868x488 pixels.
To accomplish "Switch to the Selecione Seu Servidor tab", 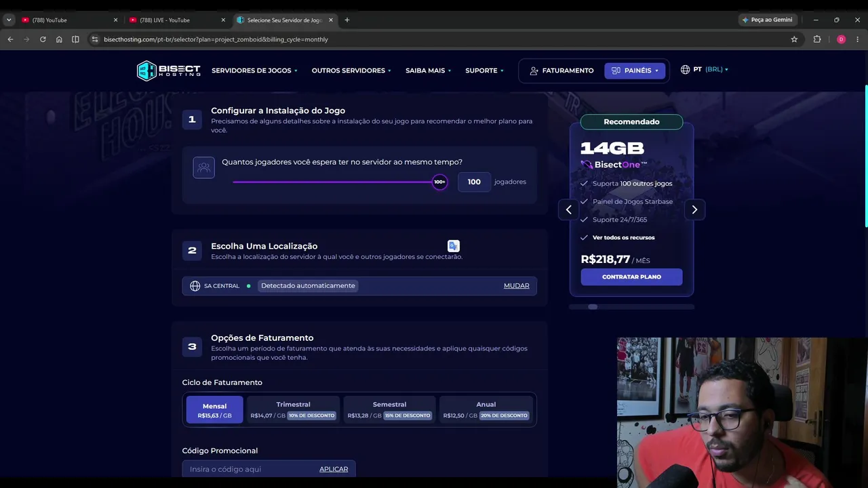I will coord(285,20).
